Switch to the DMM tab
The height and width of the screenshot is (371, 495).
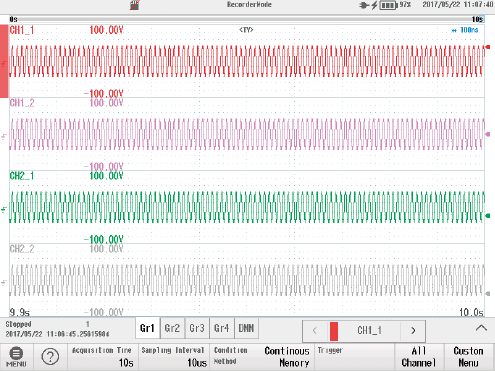pos(246,328)
